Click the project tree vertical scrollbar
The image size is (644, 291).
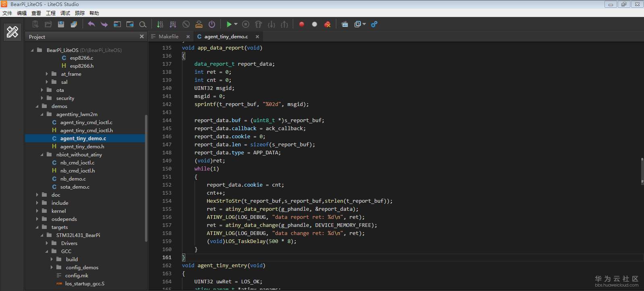tap(146, 177)
